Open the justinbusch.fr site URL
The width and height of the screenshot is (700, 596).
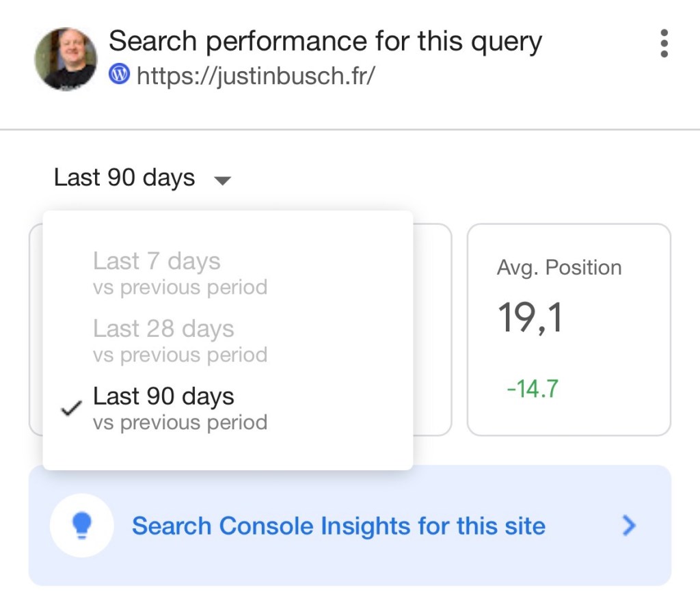click(256, 76)
